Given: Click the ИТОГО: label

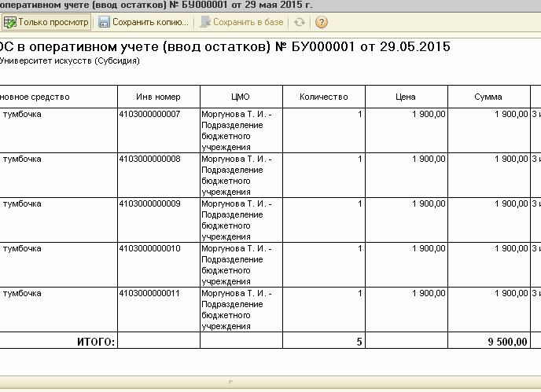Looking at the screenshot, I should [x=96, y=342].
